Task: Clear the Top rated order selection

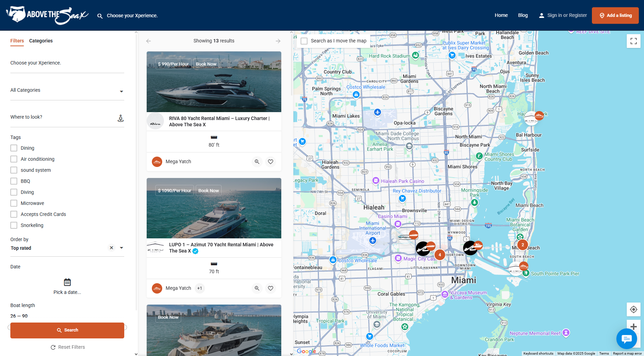Action: 111,248
